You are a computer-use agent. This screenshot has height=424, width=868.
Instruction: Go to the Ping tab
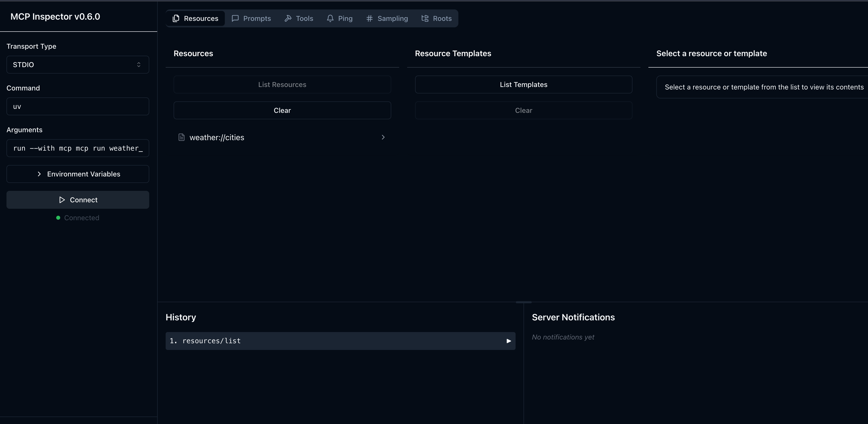coord(340,19)
